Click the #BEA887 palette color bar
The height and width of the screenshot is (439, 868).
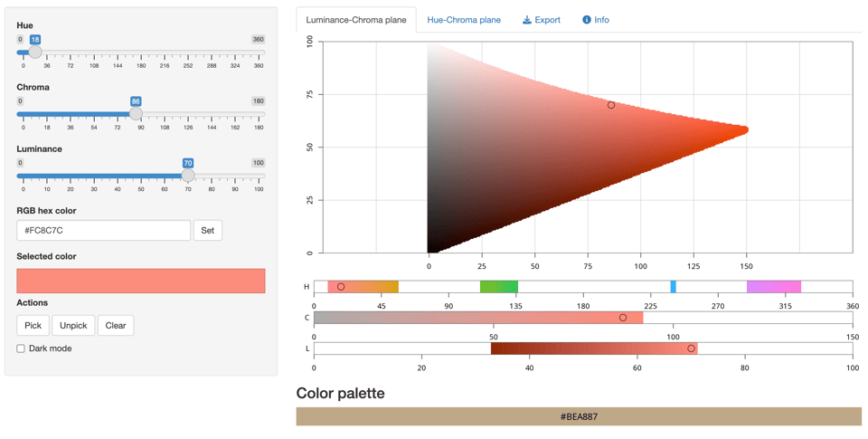point(579,416)
